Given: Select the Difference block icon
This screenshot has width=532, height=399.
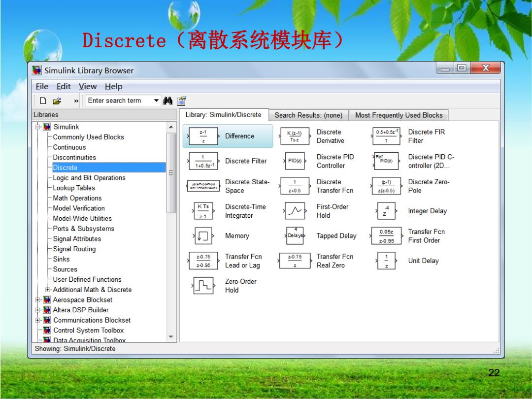Looking at the screenshot, I should point(203,136).
